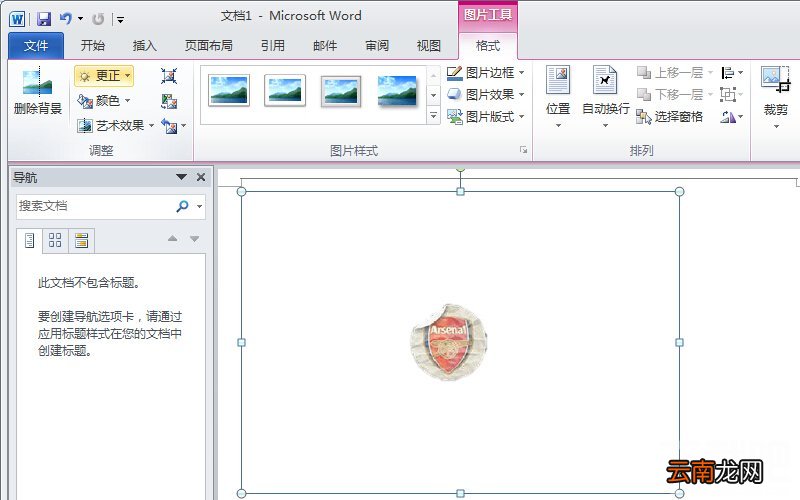
Task: Open the 图片样式 dialog launcher
Action: [523, 150]
